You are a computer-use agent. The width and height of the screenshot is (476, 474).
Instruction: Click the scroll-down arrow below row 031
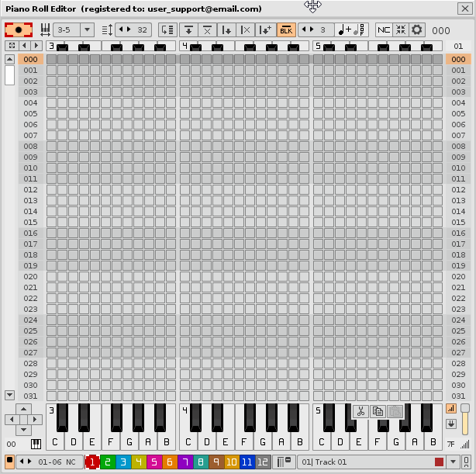(x=9, y=395)
